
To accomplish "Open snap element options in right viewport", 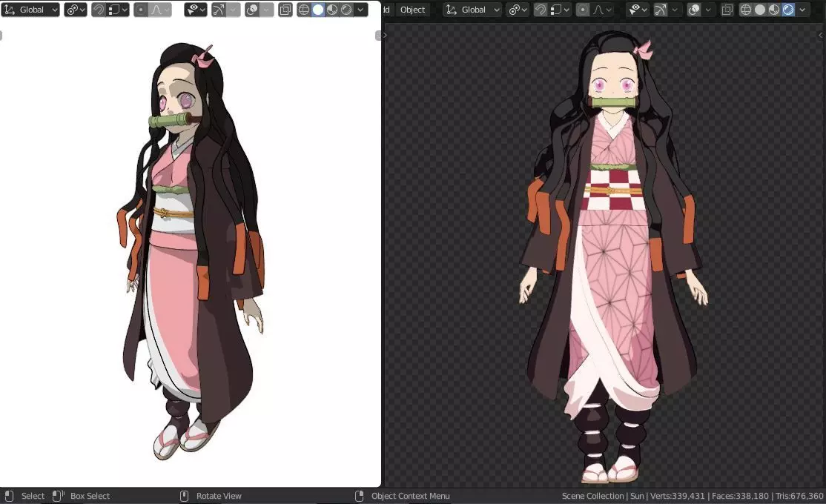I will click(560, 10).
